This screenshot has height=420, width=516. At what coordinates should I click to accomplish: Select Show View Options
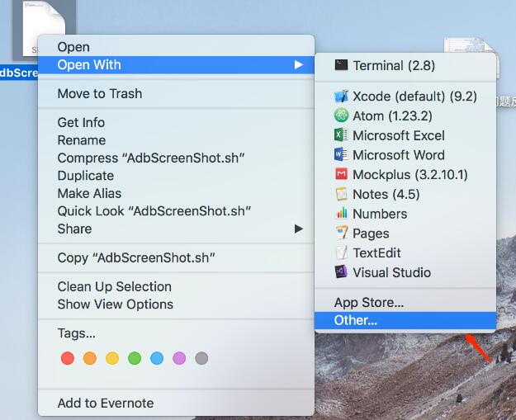(116, 304)
